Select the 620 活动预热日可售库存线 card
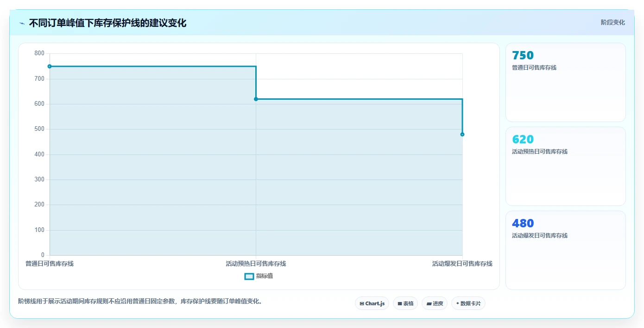Screen dimensions: 644x328 (566, 166)
